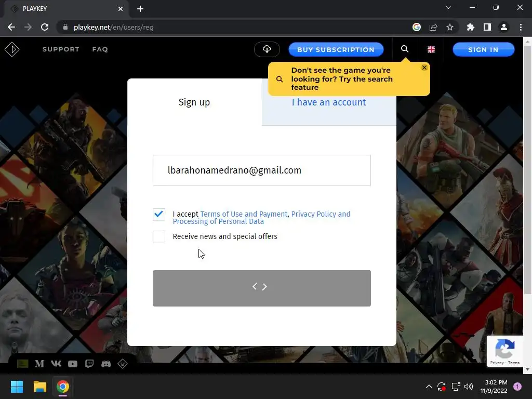Click reCAPTCHA Privacy link
Screen dimensions: 532x399
click(x=497, y=363)
